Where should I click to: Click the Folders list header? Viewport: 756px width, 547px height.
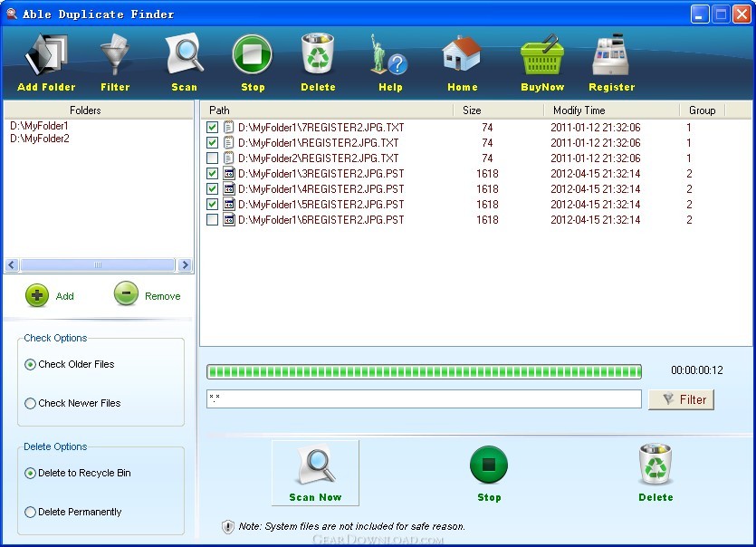point(99,110)
